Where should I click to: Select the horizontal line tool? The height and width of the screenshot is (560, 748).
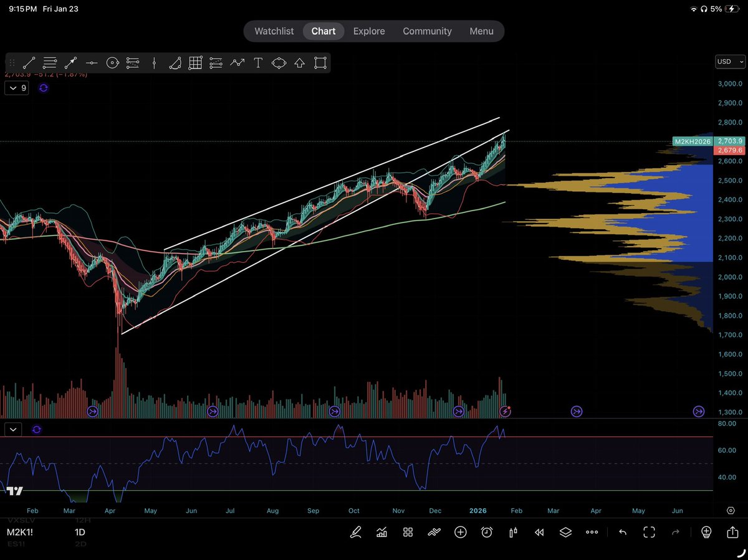(92, 62)
